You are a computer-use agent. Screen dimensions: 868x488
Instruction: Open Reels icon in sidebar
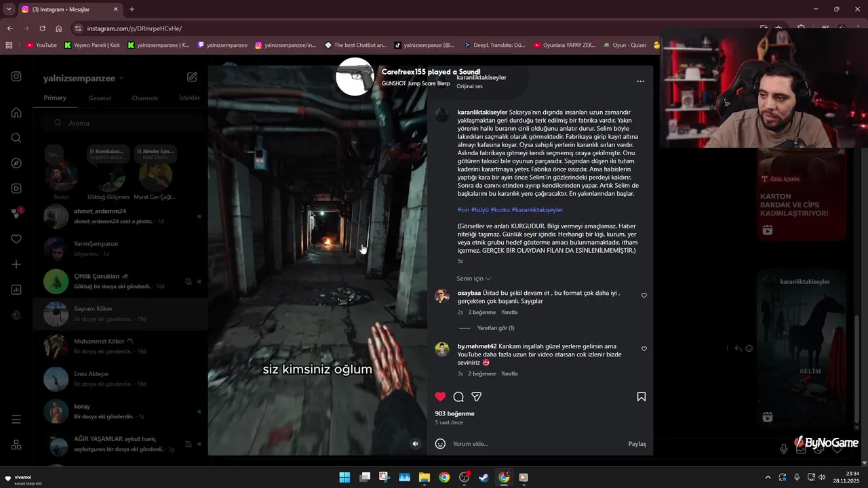16,188
